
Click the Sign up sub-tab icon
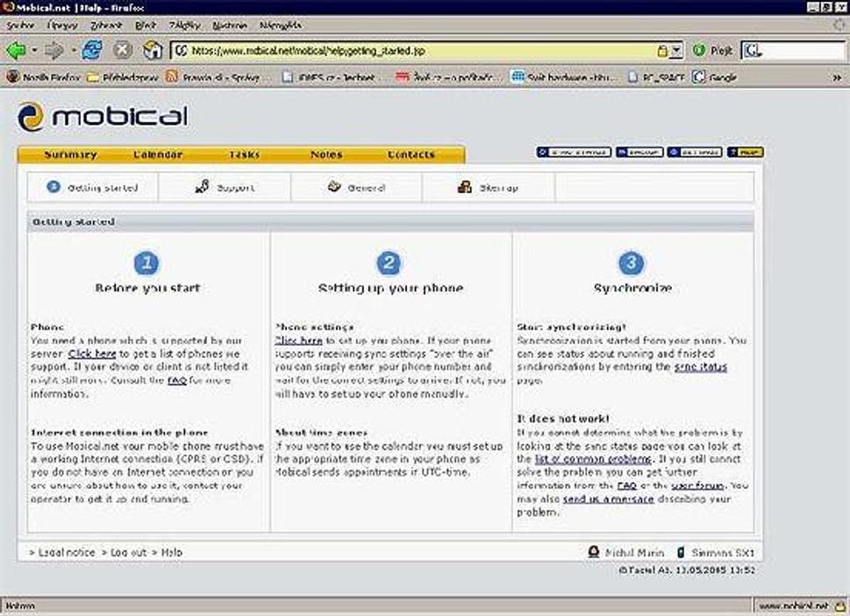(x=465, y=187)
